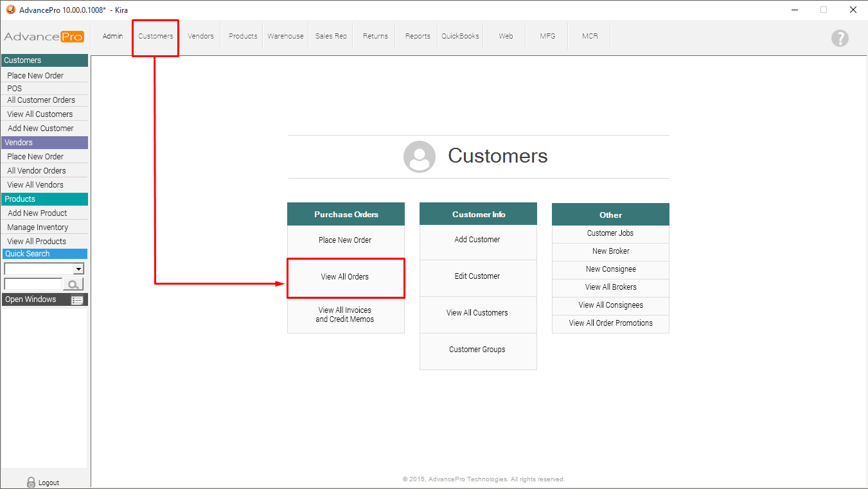Screen dimensions: 868x489
Task: Click the Quick Search magnifier button
Action: pos(73,284)
